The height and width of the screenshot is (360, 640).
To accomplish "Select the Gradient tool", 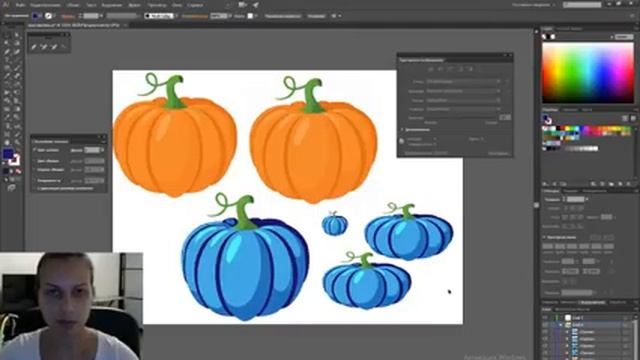I will point(17,109).
